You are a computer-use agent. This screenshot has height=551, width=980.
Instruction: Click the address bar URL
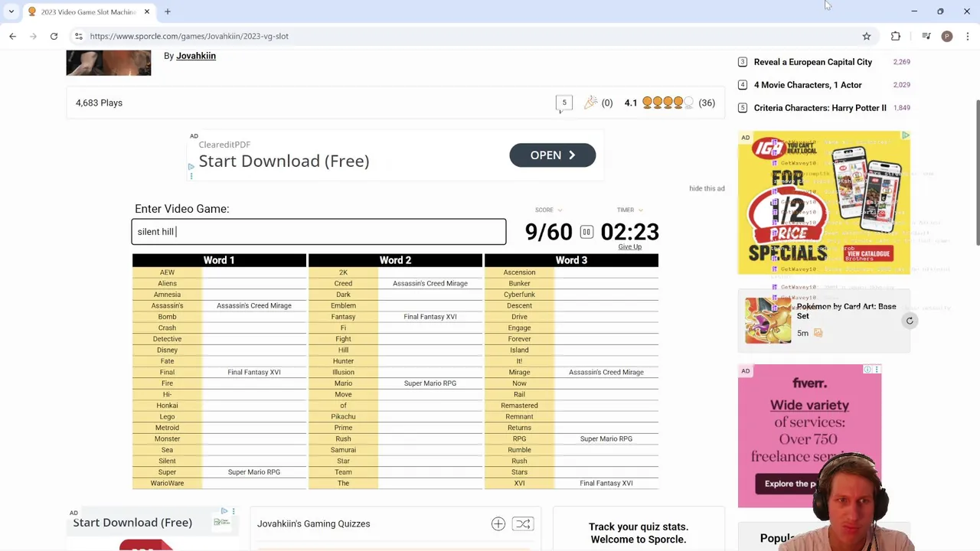189,36
